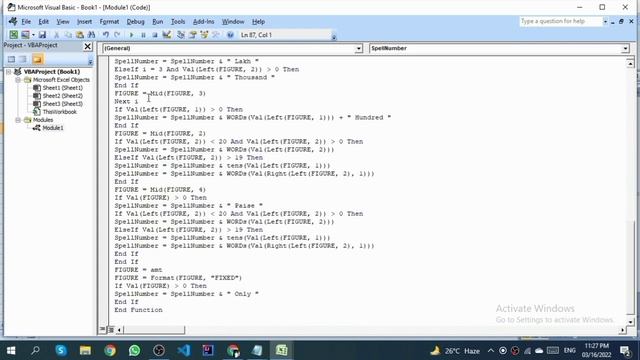Toggle Design Mode toolbar icon
The image size is (640, 360).
click(167, 35)
